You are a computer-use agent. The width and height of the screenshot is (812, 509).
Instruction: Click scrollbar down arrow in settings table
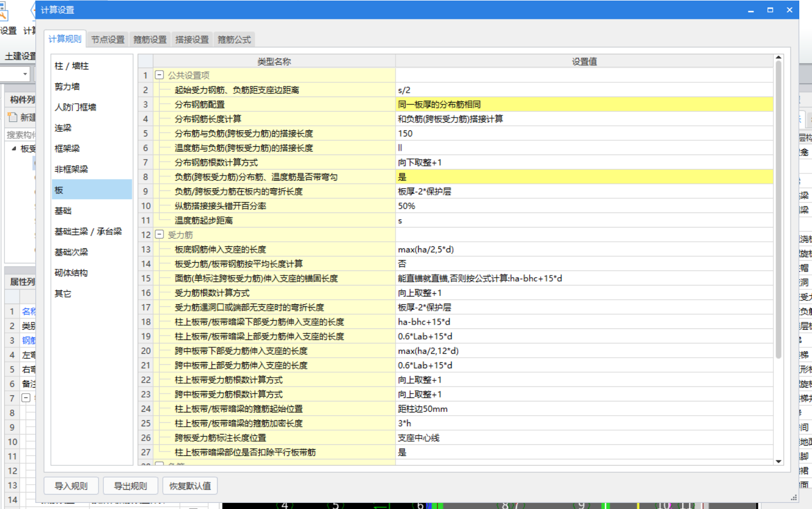(x=778, y=462)
